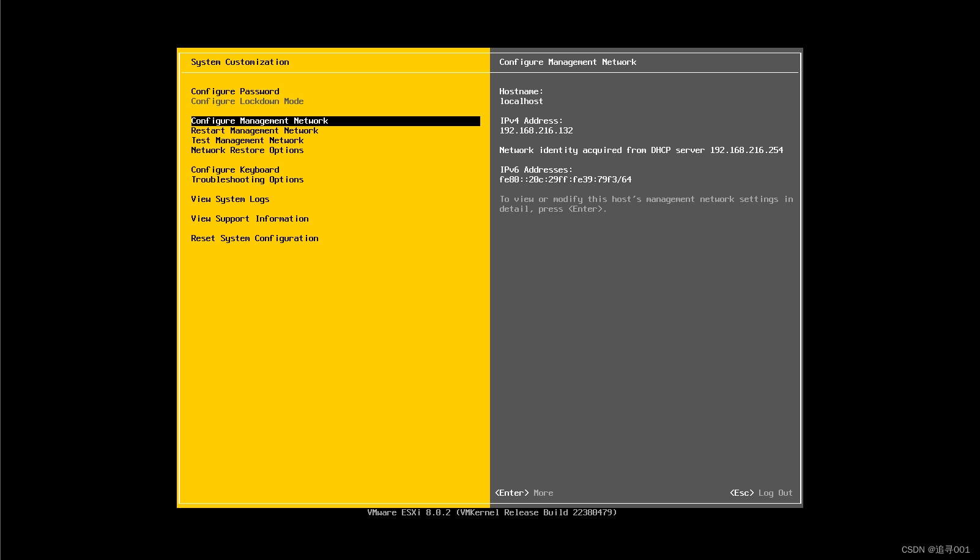This screenshot has width=980, height=560.
Task: Click the Configure Management Network panel title
Action: 568,62
